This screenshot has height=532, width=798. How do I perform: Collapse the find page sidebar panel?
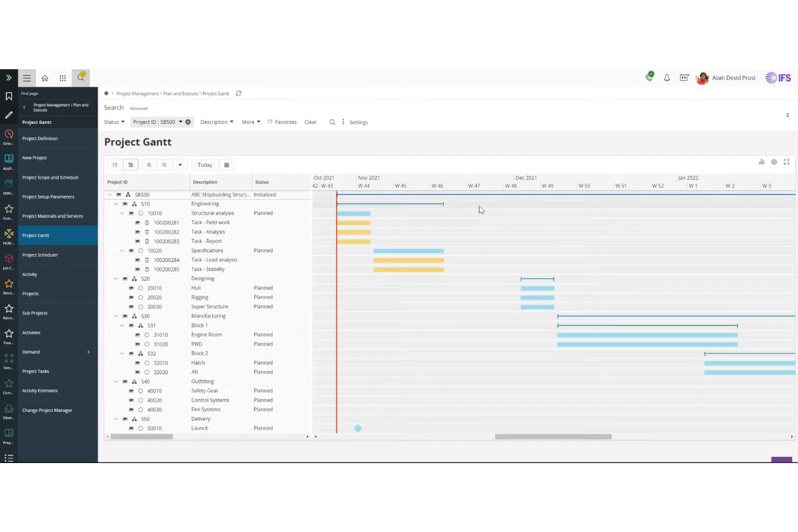(x=24, y=107)
